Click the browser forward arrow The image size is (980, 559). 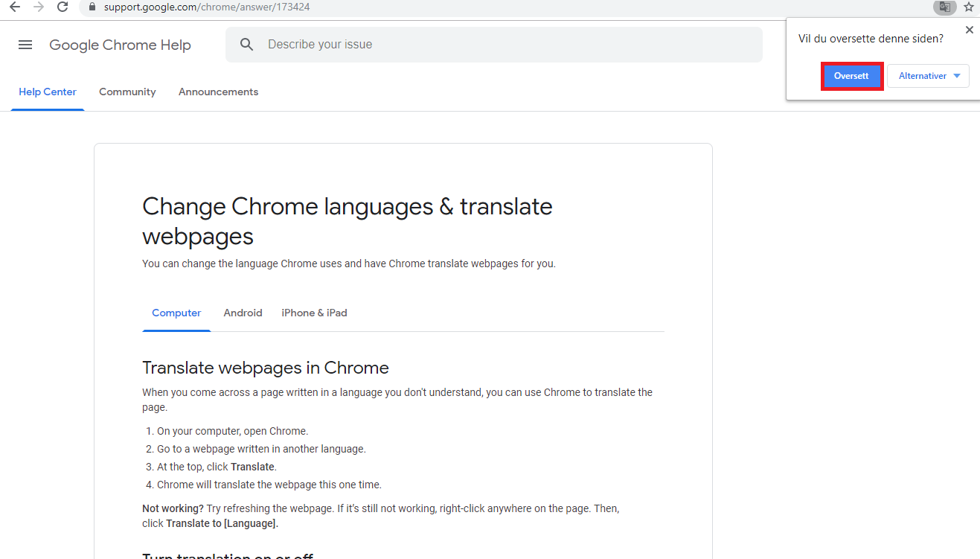pyautogui.click(x=39, y=7)
